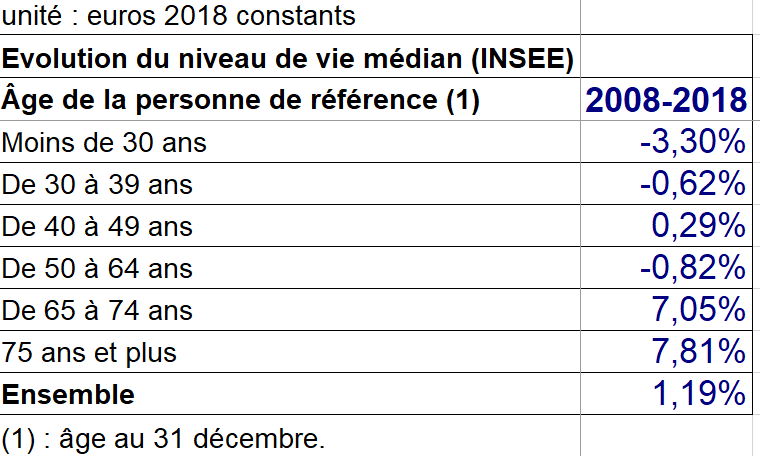The image size is (760, 456).
Task: Select the -0,82% value cell
Action: pyautogui.click(x=666, y=267)
